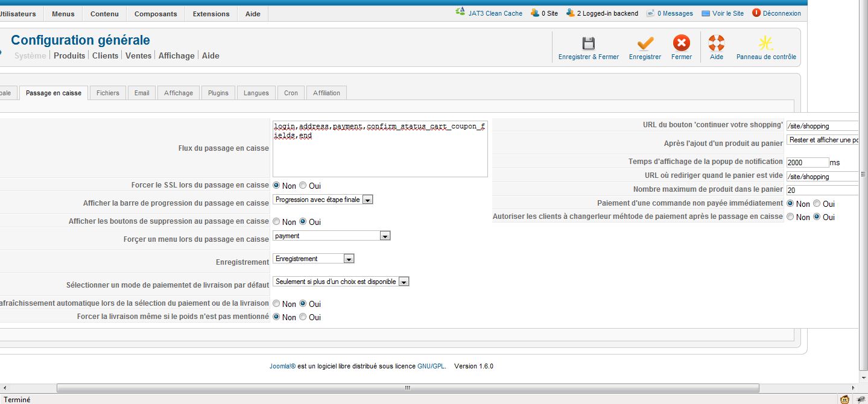Select Non for Afficher les boutons de suppression

[277, 222]
